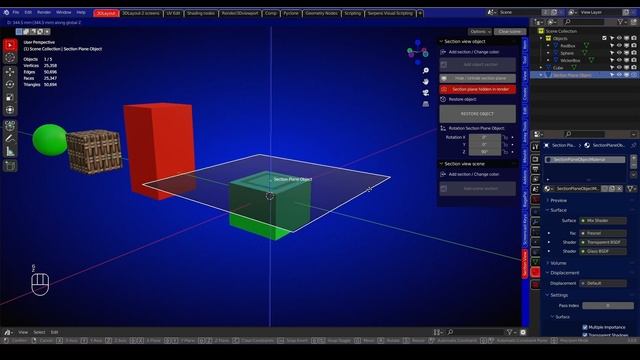Open the Tool properties tab icon

coord(536,147)
